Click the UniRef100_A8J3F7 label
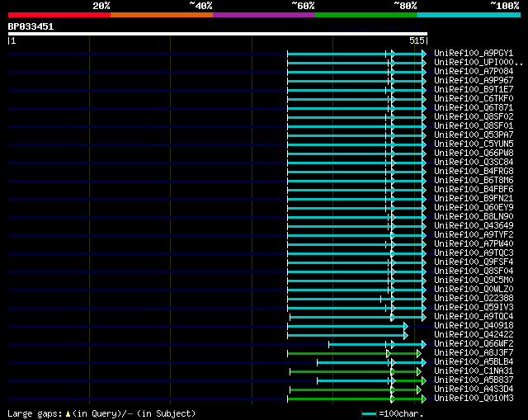The width and height of the screenshot is (528, 420). (474, 353)
